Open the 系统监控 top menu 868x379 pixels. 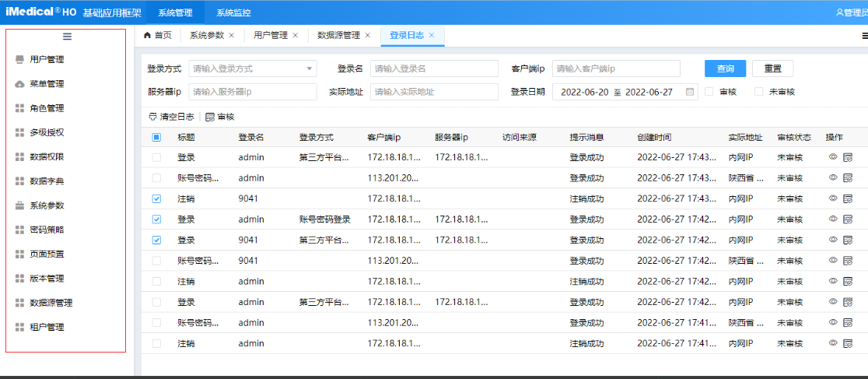tap(233, 12)
